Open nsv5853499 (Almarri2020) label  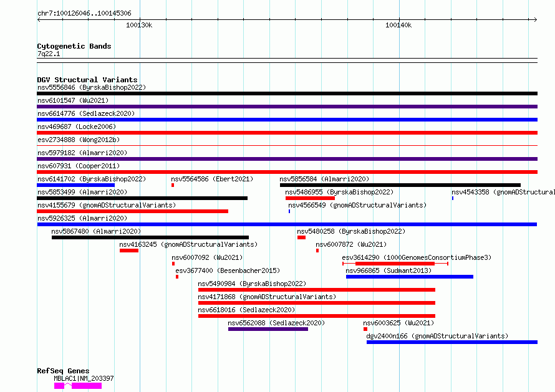click(x=82, y=192)
